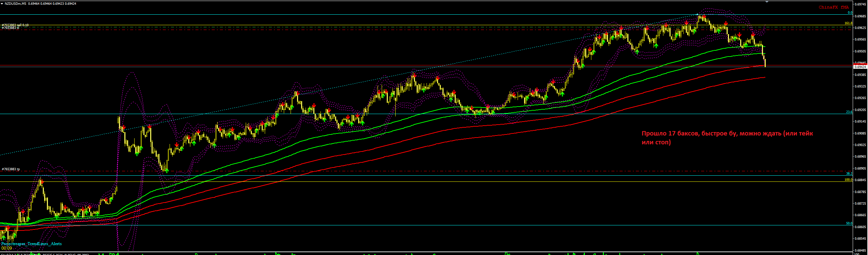Open the chart dropdown triangle beside NZDUSDm
The width and height of the screenshot is (868, 255).
coord(2,3)
